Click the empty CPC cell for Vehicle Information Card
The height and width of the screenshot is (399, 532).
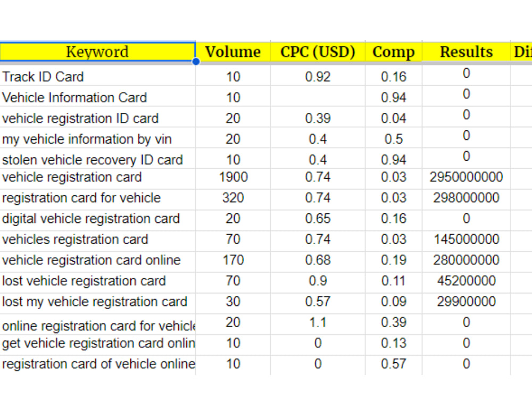click(318, 96)
